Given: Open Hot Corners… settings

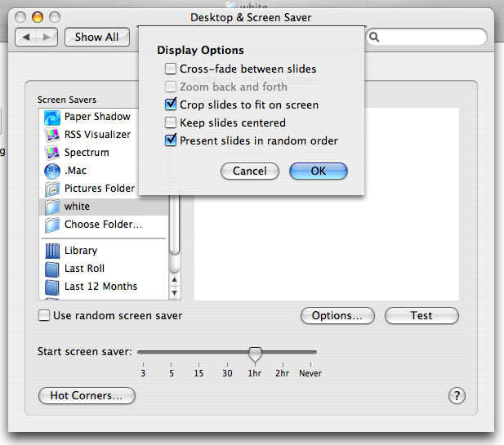Looking at the screenshot, I should tap(87, 395).
